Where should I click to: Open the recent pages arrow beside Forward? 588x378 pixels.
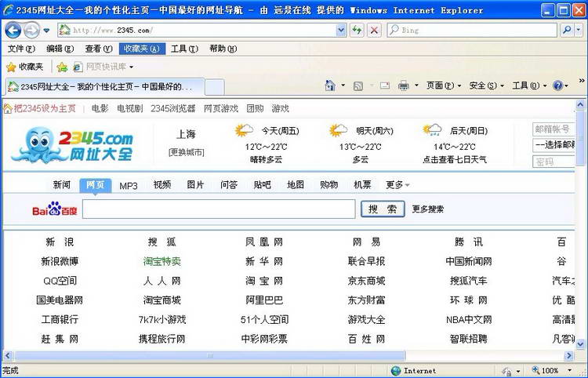tap(46, 31)
